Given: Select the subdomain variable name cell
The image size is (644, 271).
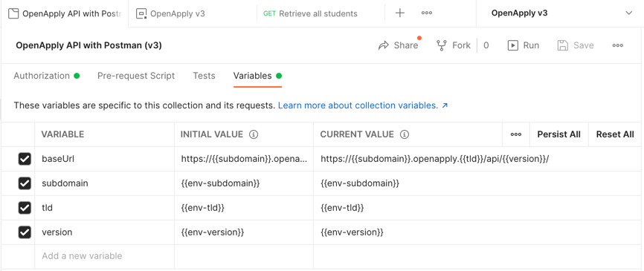Looking at the screenshot, I should coord(105,183).
